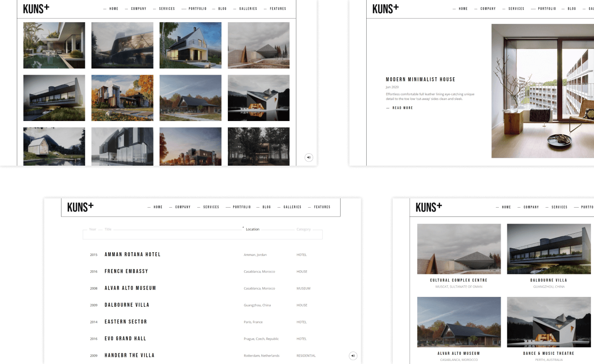Open the Evo Grand Hall project entry
Viewport: 594px width, 364px height.
click(125, 338)
